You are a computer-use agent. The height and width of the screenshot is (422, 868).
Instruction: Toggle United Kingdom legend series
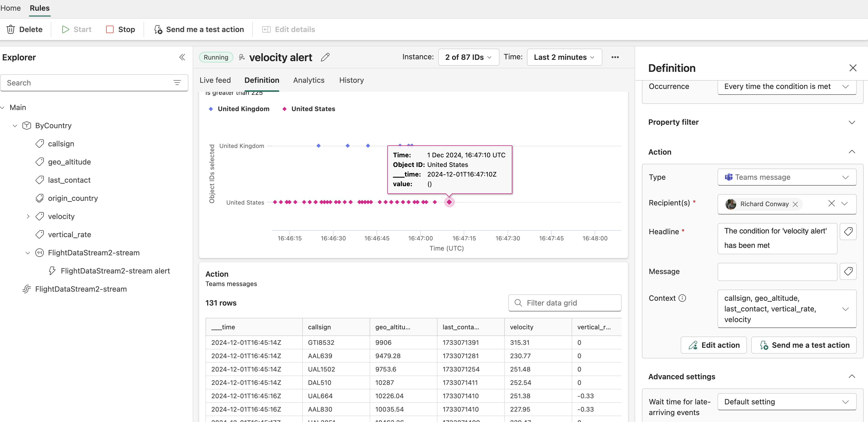click(x=239, y=109)
